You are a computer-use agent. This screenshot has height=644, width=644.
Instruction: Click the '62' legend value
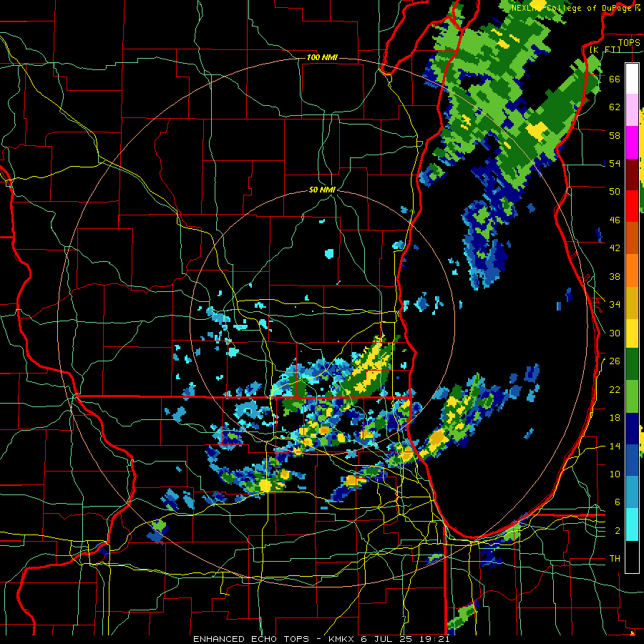[615, 107]
